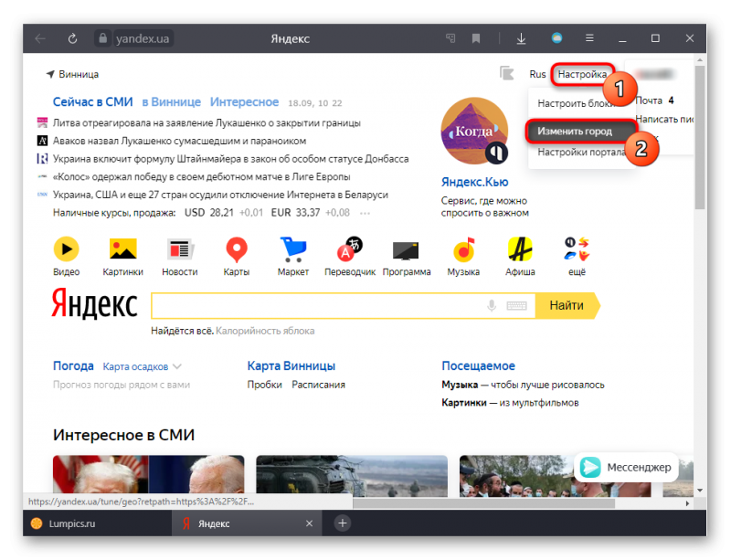Open the Аваков назвал Лукашенко news headline
Screen dimensions: 731x560
coord(179,141)
